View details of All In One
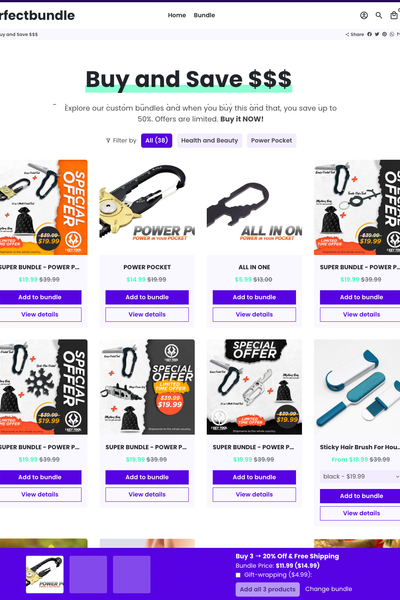This screenshot has width=400, height=600. tap(254, 315)
